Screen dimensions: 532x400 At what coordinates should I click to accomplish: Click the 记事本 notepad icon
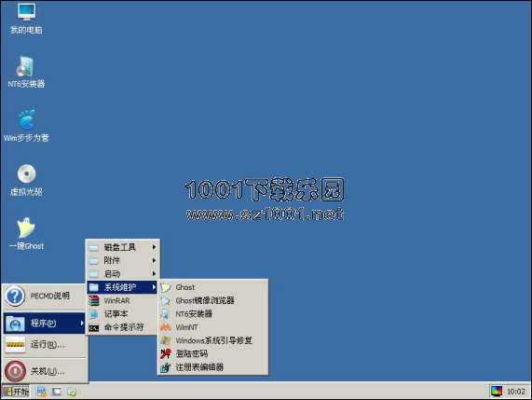click(x=94, y=313)
